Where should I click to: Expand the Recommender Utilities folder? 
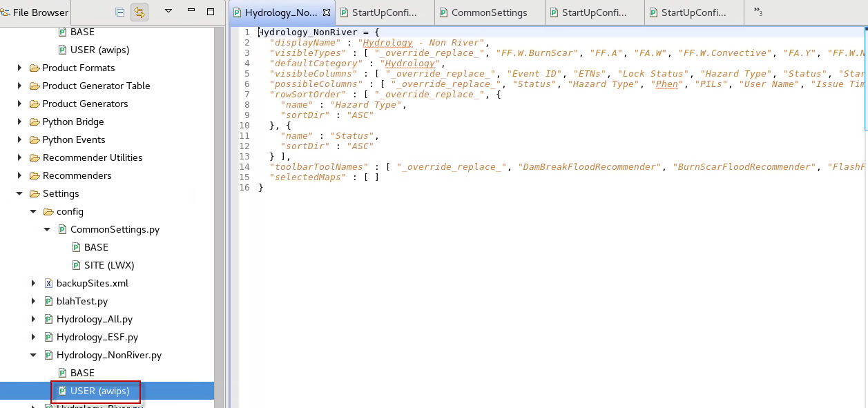point(19,157)
